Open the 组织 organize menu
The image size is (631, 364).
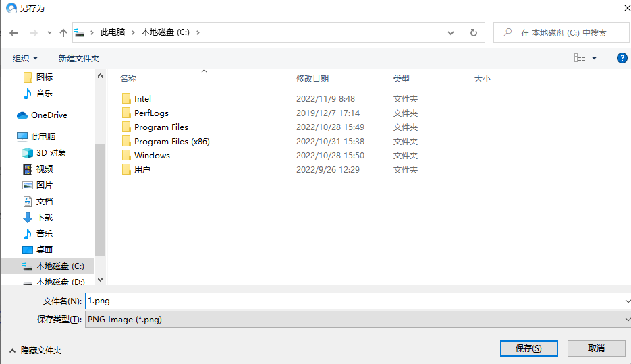coord(26,59)
